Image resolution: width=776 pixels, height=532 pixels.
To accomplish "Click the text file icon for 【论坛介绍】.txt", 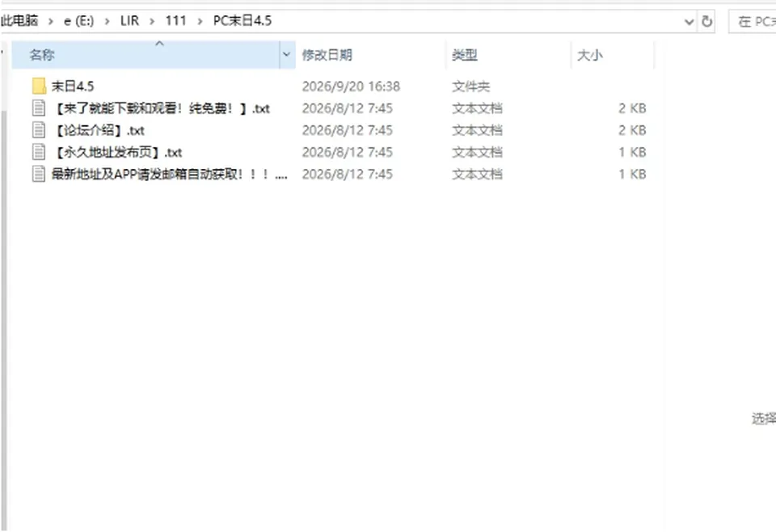I will [x=39, y=130].
